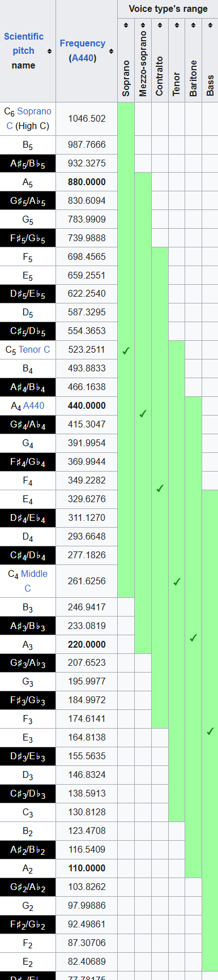Click the green checkmark in Contralto column
Viewport: 218px width, 980px height.
160,488
